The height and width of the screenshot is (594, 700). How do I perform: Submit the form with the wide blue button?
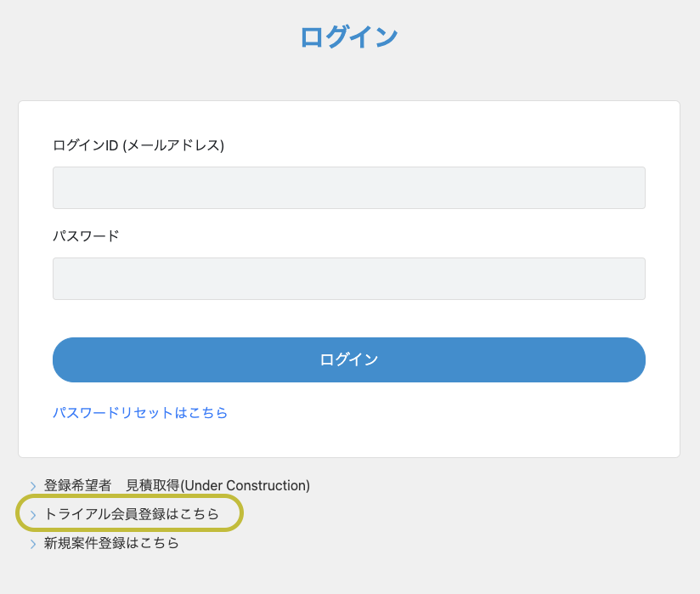pos(348,359)
